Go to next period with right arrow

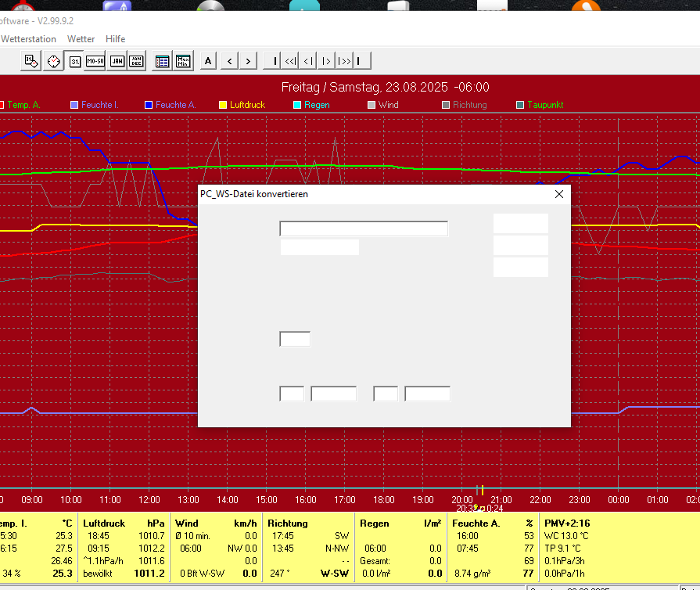pos(248,61)
